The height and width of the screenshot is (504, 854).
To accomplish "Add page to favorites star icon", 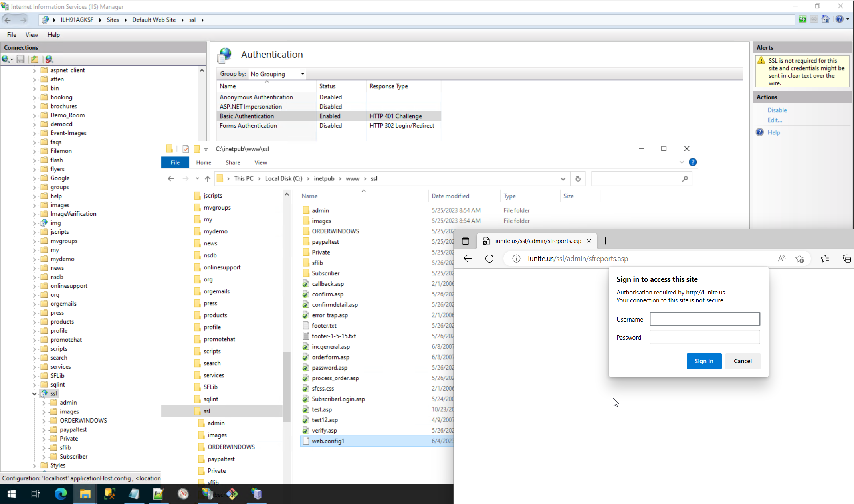I will [799, 259].
